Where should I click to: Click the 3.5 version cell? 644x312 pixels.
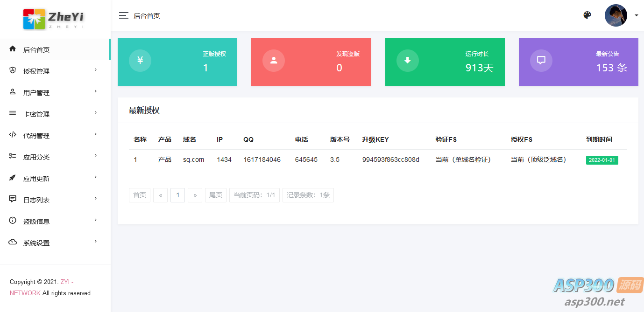click(335, 159)
